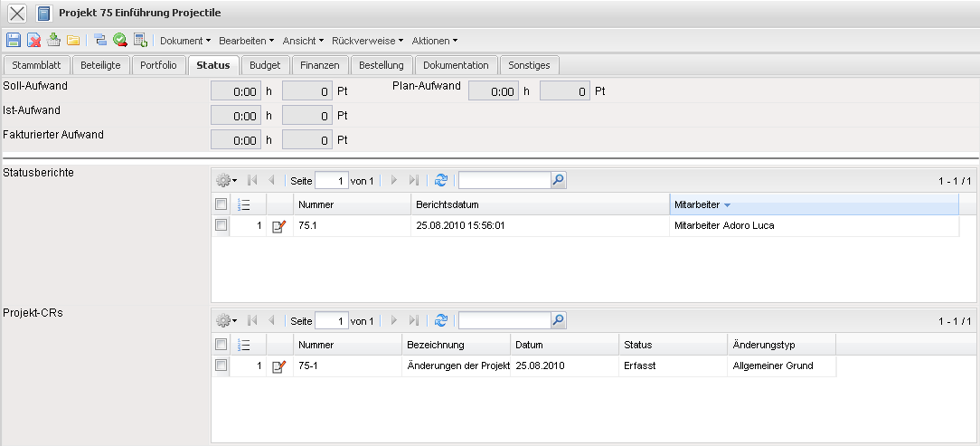
Task: Select all rows in Statusberichte header checkbox
Action: click(x=221, y=204)
